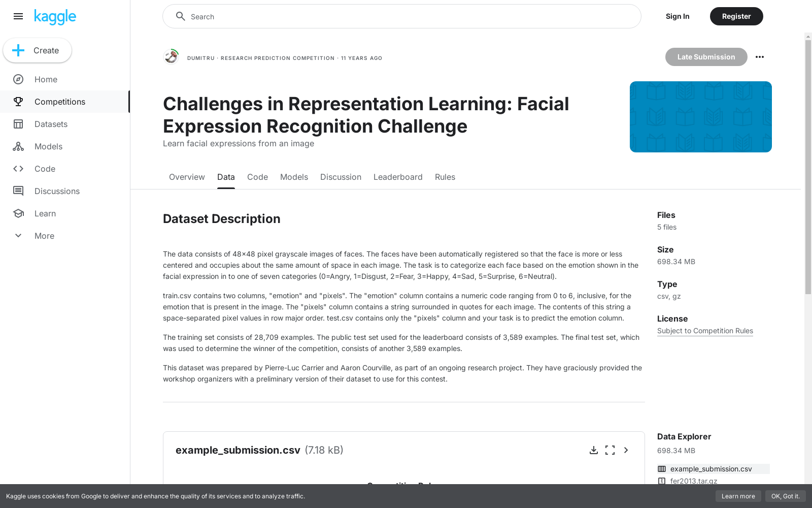Click the page vertical scrollbar
Image resolution: width=812 pixels, height=508 pixels.
click(808, 167)
